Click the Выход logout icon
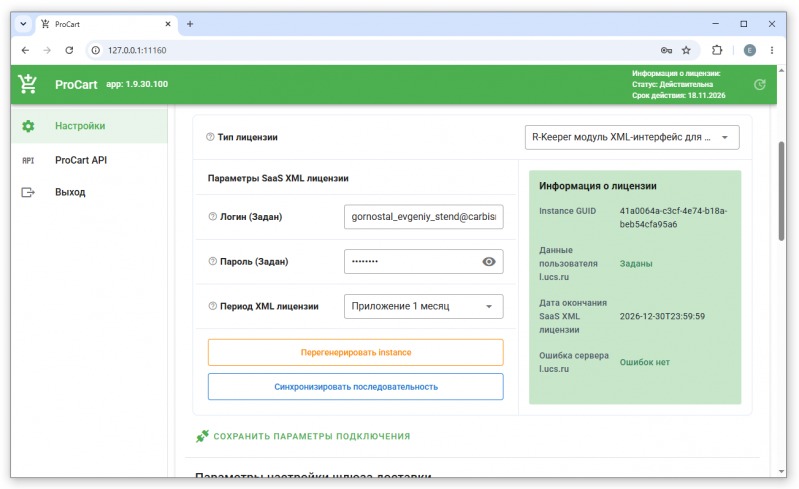 point(28,193)
